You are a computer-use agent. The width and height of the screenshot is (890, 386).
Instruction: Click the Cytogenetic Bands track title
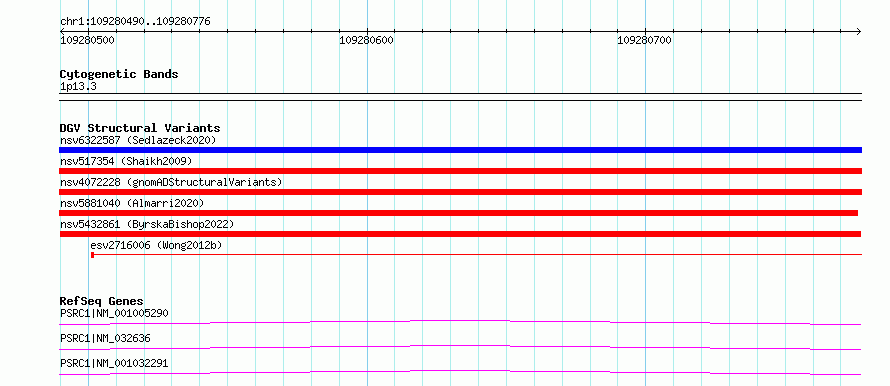pyautogui.click(x=119, y=74)
